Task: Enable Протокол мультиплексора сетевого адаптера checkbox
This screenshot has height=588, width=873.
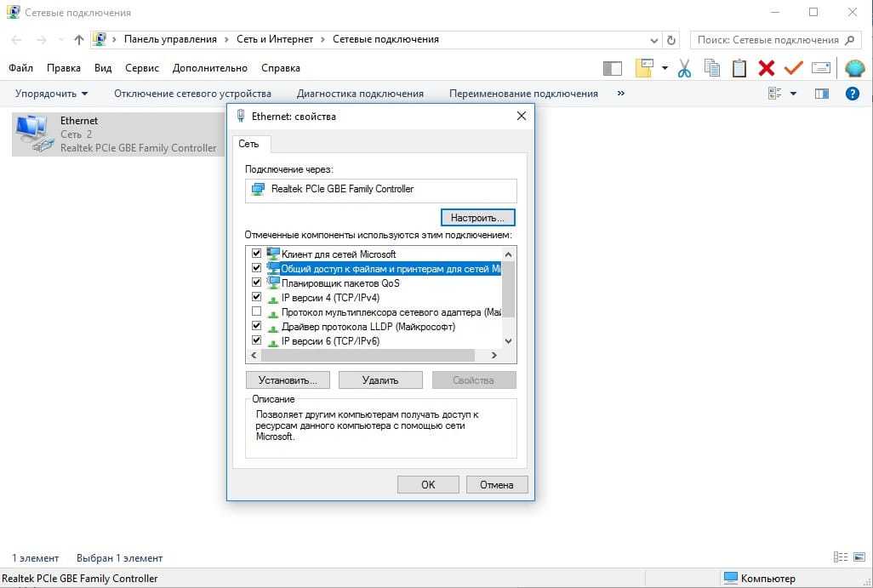Action: click(x=257, y=312)
